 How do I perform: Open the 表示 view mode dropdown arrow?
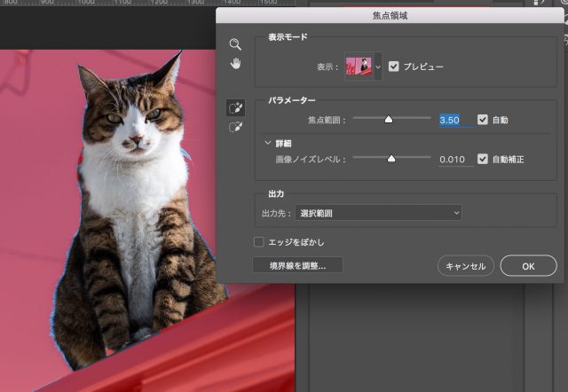pyautogui.click(x=379, y=67)
